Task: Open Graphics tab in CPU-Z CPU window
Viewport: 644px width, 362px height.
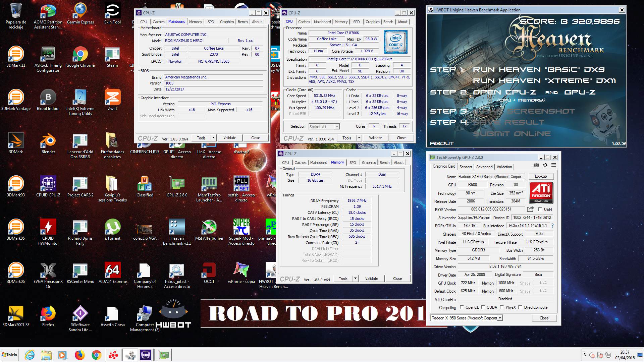Action: pos(372,22)
